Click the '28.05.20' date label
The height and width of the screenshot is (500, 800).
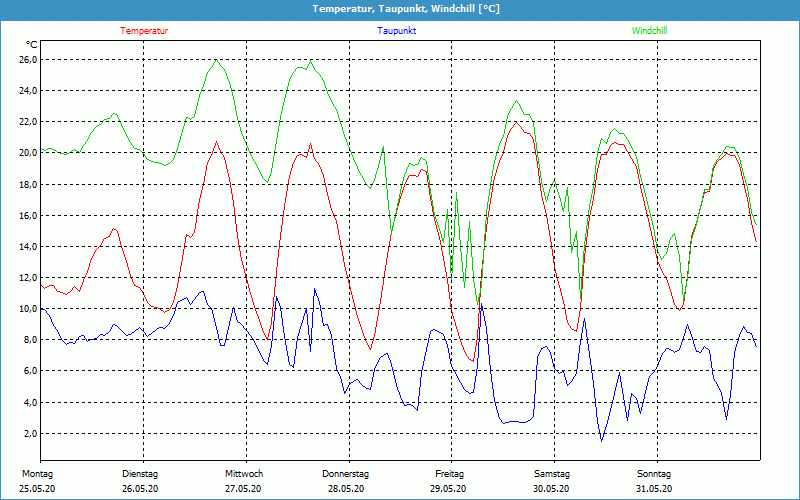tap(346, 489)
